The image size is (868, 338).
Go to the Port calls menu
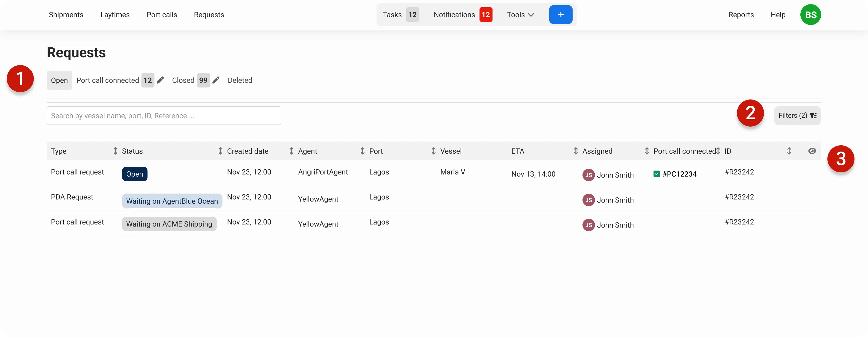[x=162, y=15]
